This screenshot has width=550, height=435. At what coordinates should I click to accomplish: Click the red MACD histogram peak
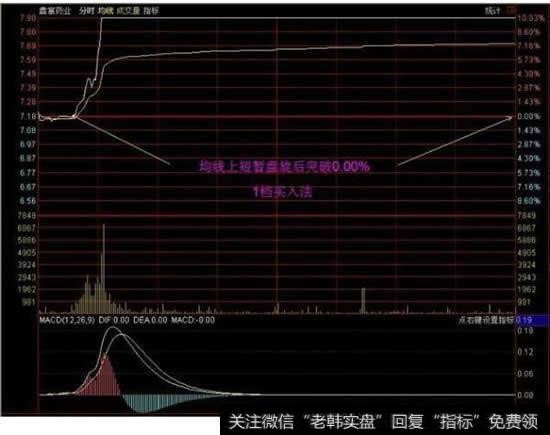tap(105, 374)
